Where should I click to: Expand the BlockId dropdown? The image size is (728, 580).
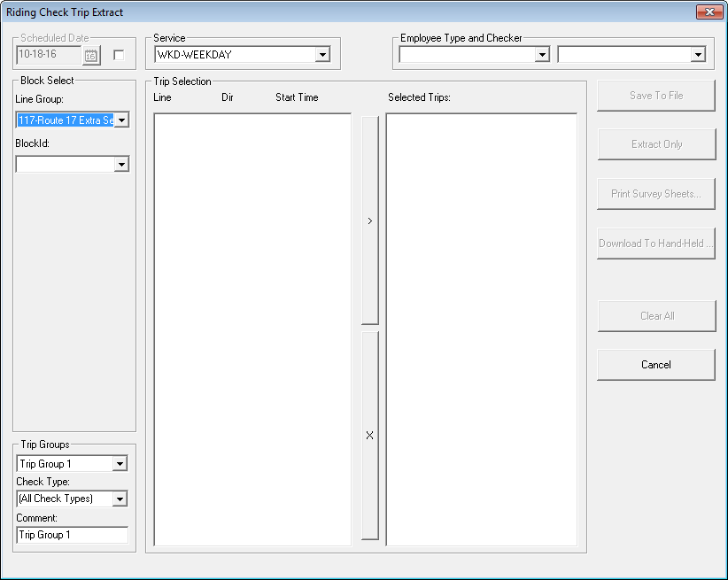121,164
